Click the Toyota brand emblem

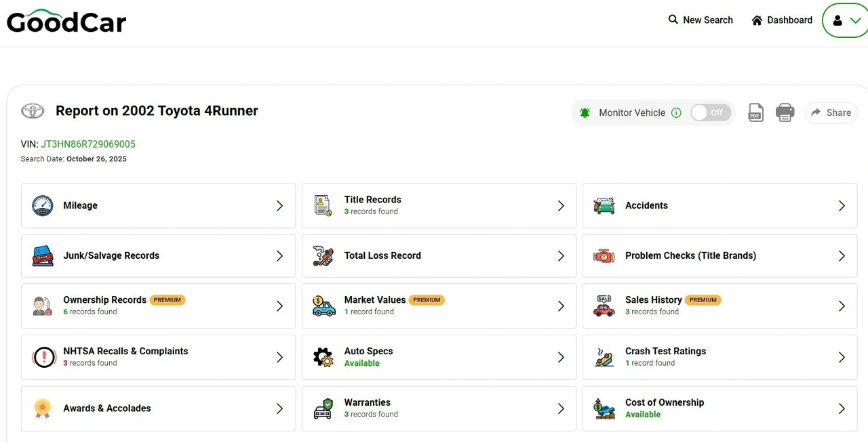pos(33,111)
